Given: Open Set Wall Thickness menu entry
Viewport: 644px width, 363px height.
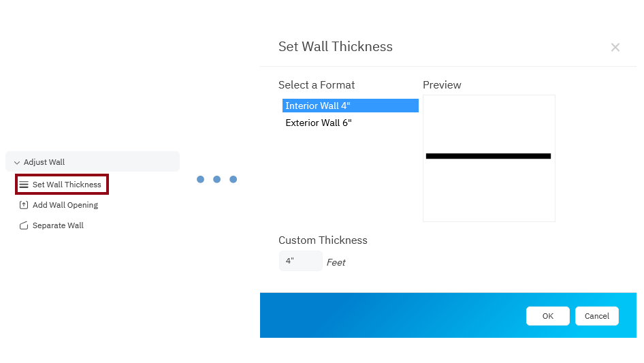Looking at the screenshot, I should [x=67, y=185].
